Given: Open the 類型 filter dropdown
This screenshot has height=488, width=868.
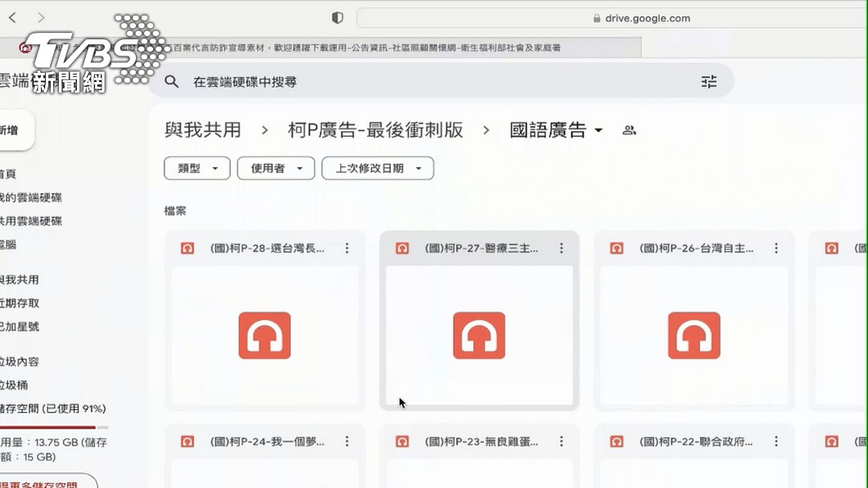Looking at the screenshot, I should point(197,168).
